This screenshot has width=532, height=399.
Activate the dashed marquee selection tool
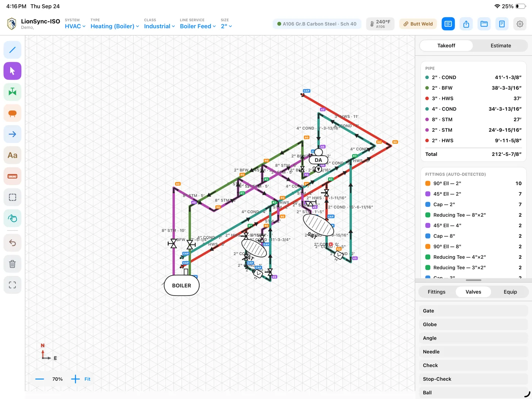[x=13, y=197]
